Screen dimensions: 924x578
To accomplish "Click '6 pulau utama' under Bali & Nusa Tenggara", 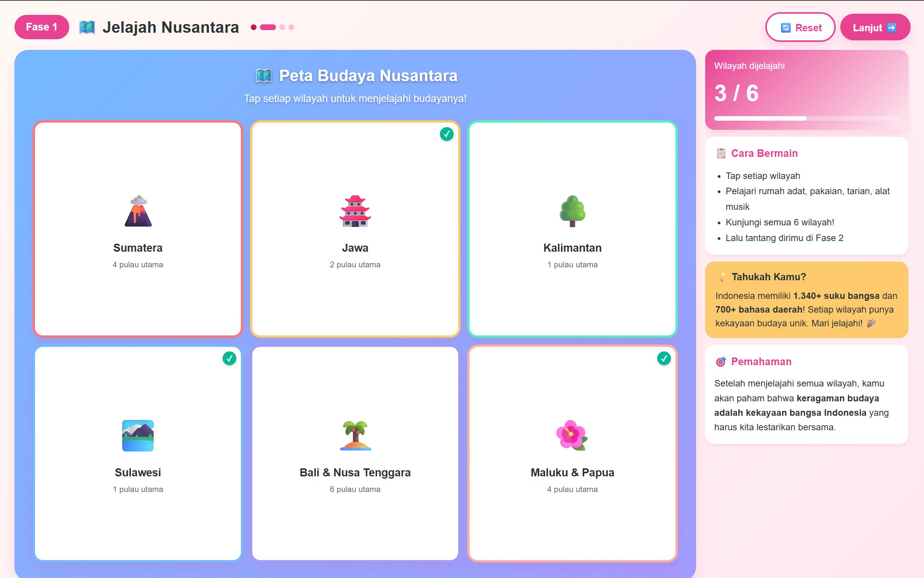I will [355, 489].
